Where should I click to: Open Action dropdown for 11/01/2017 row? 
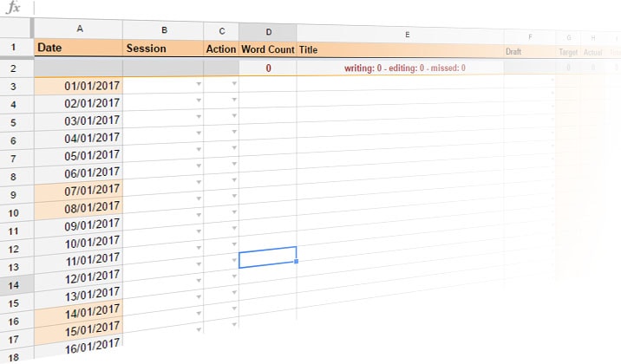coord(234,244)
